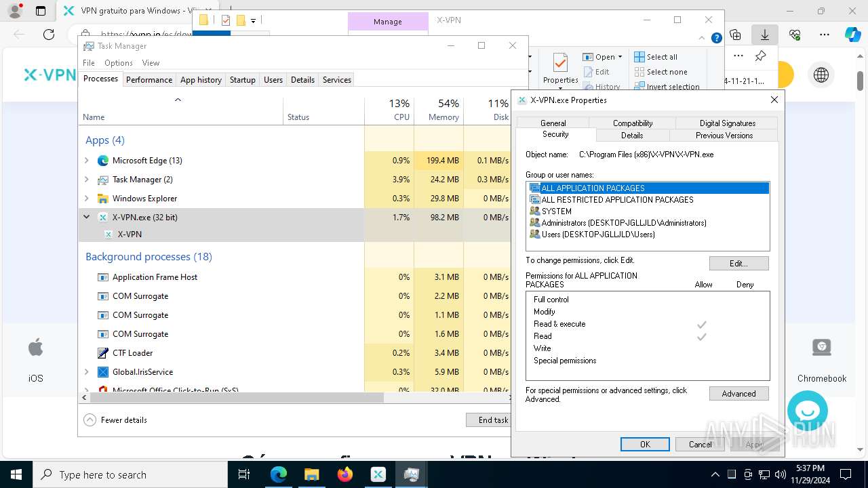Open File Explorer from the taskbar
The image size is (868, 488).
(311, 474)
